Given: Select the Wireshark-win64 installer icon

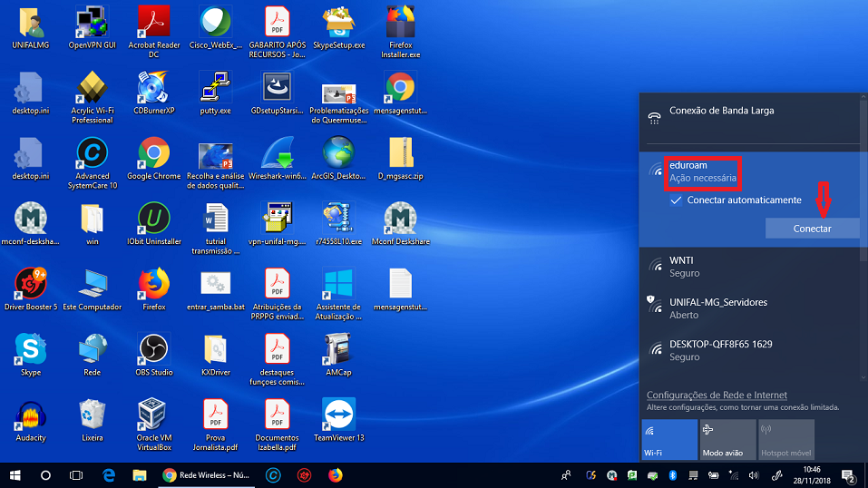Looking at the screenshot, I should [277, 159].
